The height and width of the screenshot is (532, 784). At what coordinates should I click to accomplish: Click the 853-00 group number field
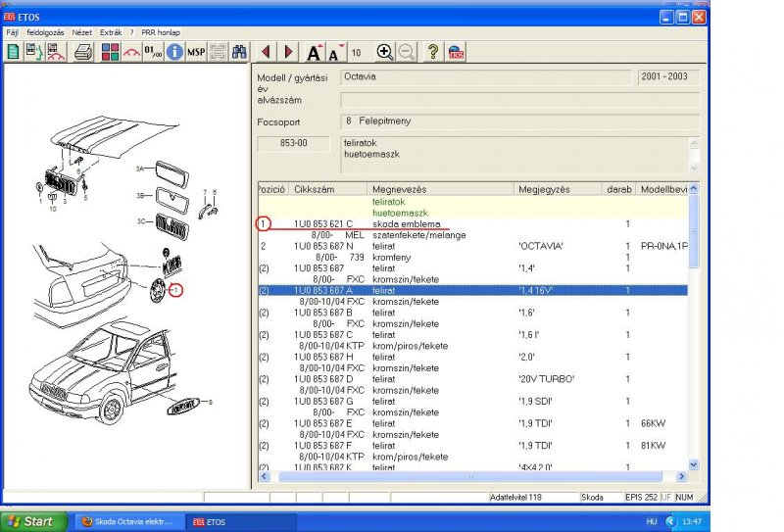point(293,143)
